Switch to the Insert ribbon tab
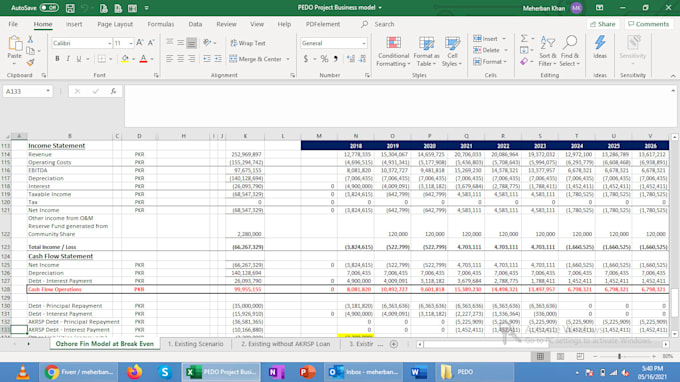The image size is (680, 382). point(74,24)
